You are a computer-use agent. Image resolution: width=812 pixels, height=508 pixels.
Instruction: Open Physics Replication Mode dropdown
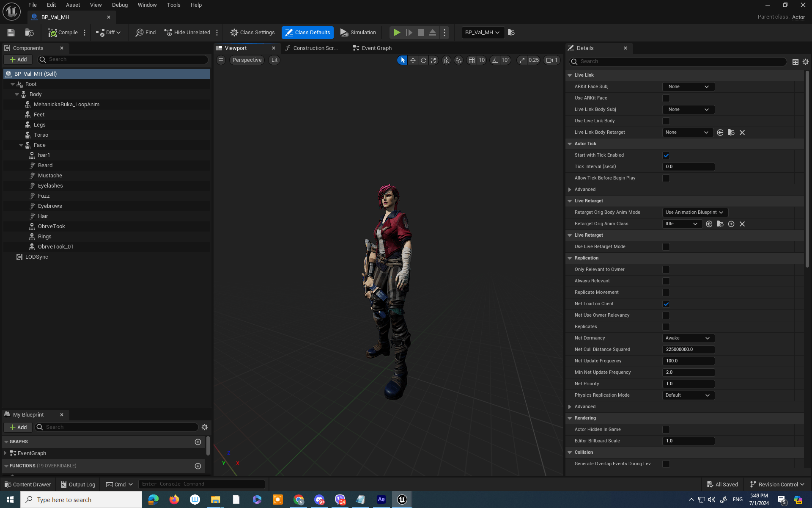[x=688, y=395]
